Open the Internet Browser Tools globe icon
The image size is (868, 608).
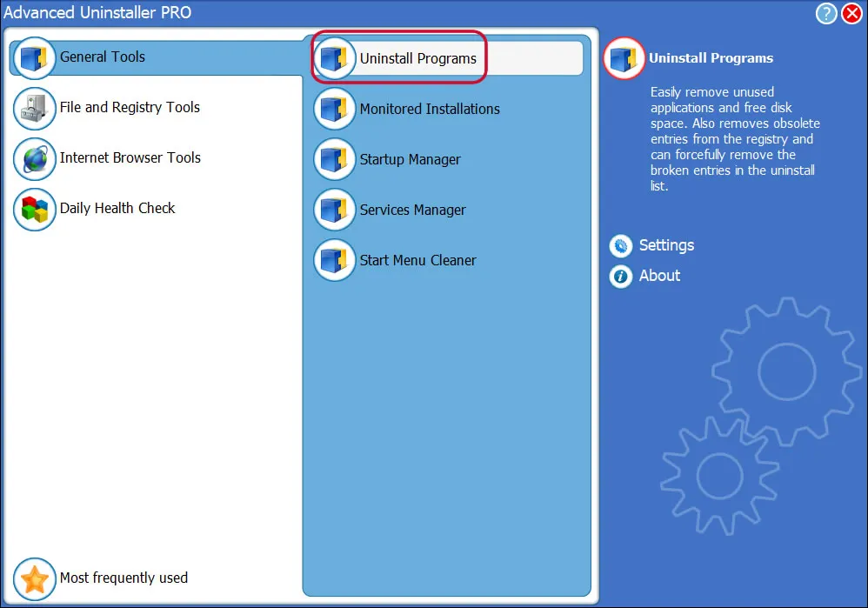[34, 159]
